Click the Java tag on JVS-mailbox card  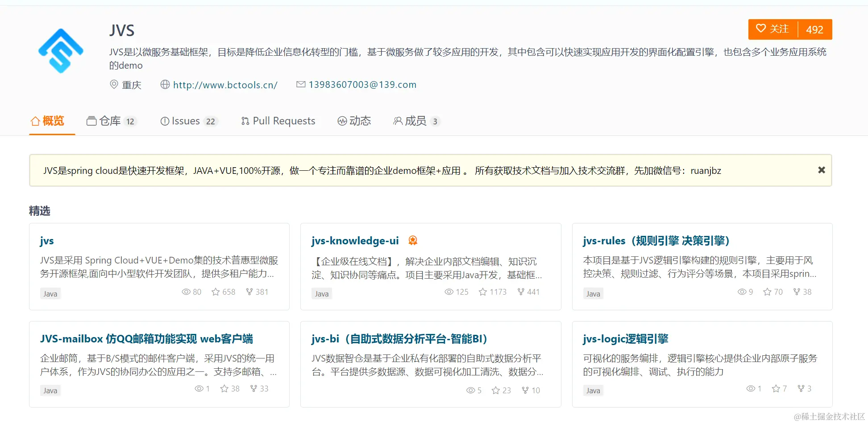(50, 391)
